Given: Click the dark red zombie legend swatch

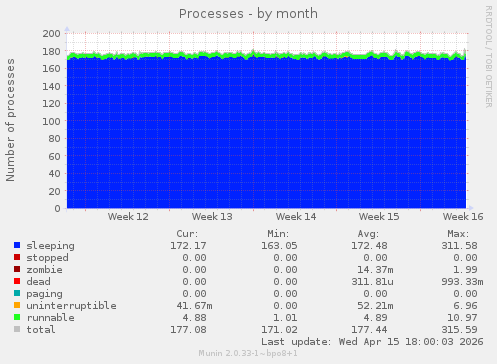Looking at the screenshot, I should 17,269.
